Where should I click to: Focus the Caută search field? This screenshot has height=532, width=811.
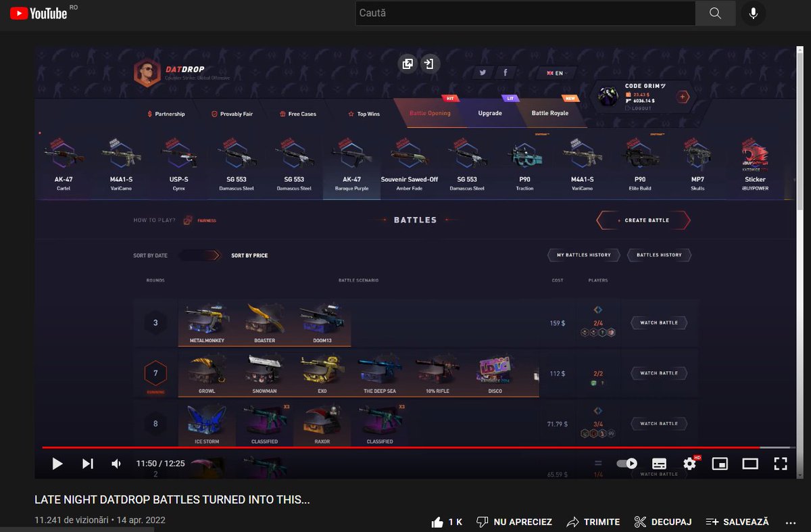pos(525,13)
